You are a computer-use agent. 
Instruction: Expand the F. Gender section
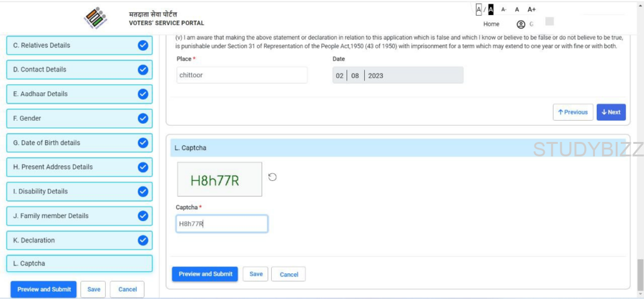[69, 118]
